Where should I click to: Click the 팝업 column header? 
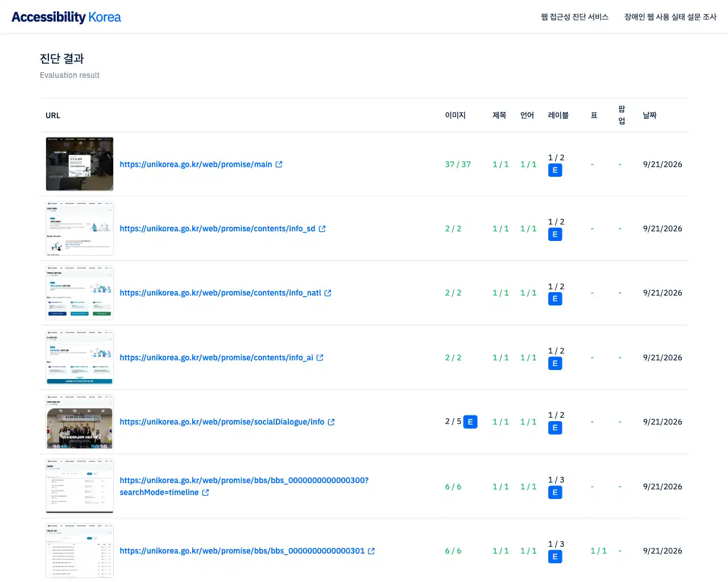click(x=622, y=115)
